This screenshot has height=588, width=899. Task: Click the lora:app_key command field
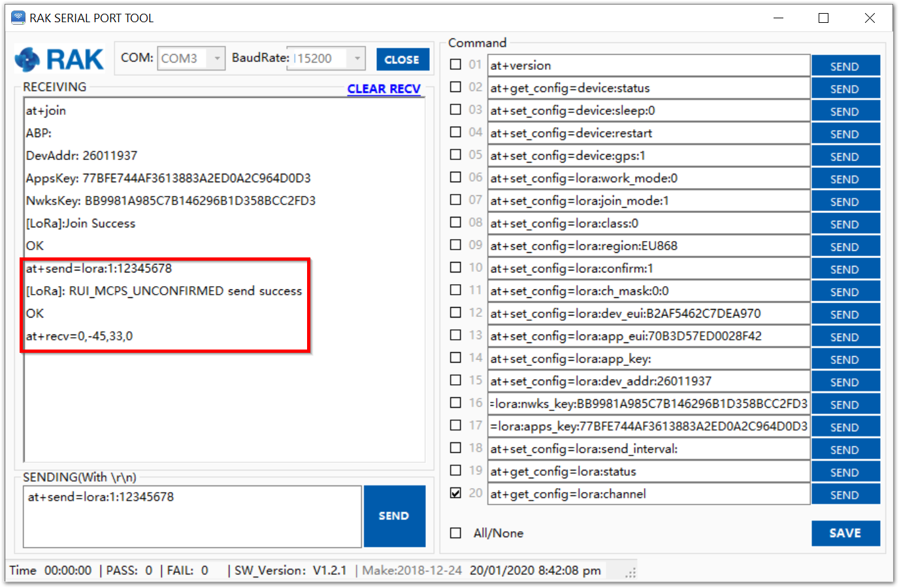click(649, 359)
